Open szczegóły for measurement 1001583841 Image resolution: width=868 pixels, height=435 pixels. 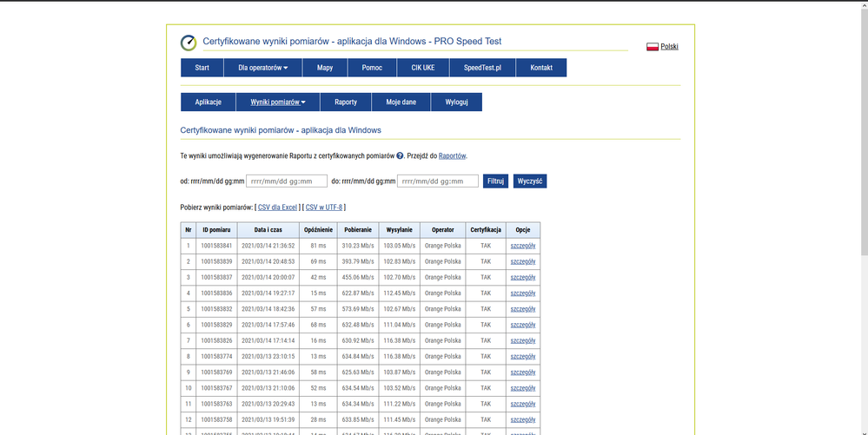coord(523,246)
